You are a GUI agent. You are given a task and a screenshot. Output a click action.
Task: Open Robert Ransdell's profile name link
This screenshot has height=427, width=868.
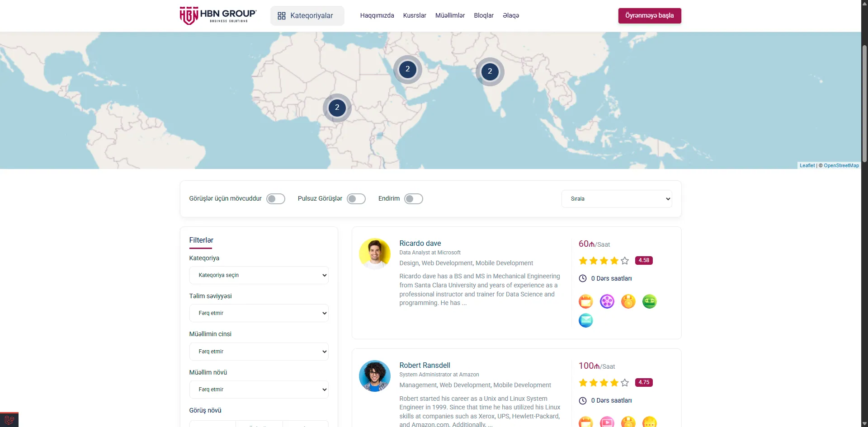(x=425, y=365)
